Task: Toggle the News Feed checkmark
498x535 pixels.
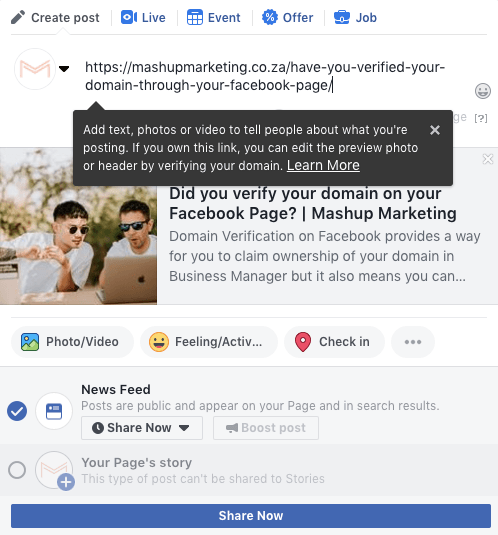Action: click(x=17, y=411)
